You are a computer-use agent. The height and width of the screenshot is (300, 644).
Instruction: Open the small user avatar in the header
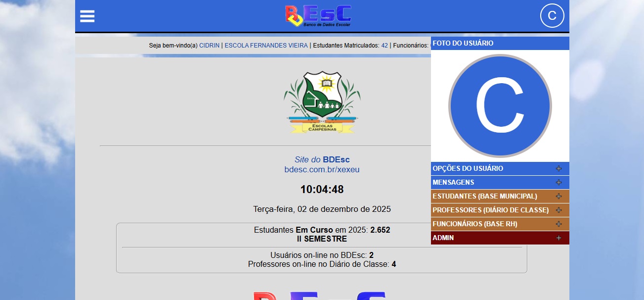(552, 16)
